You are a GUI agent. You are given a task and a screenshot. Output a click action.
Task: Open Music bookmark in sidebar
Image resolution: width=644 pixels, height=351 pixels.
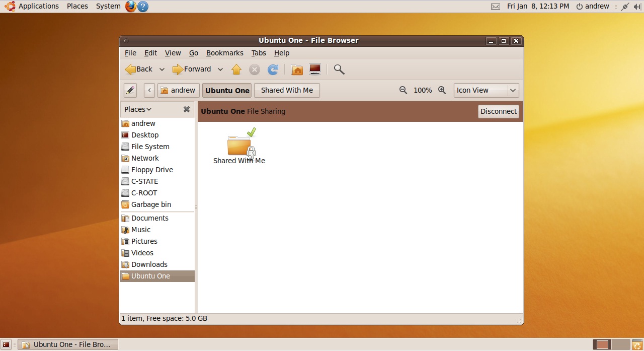pyautogui.click(x=157, y=230)
